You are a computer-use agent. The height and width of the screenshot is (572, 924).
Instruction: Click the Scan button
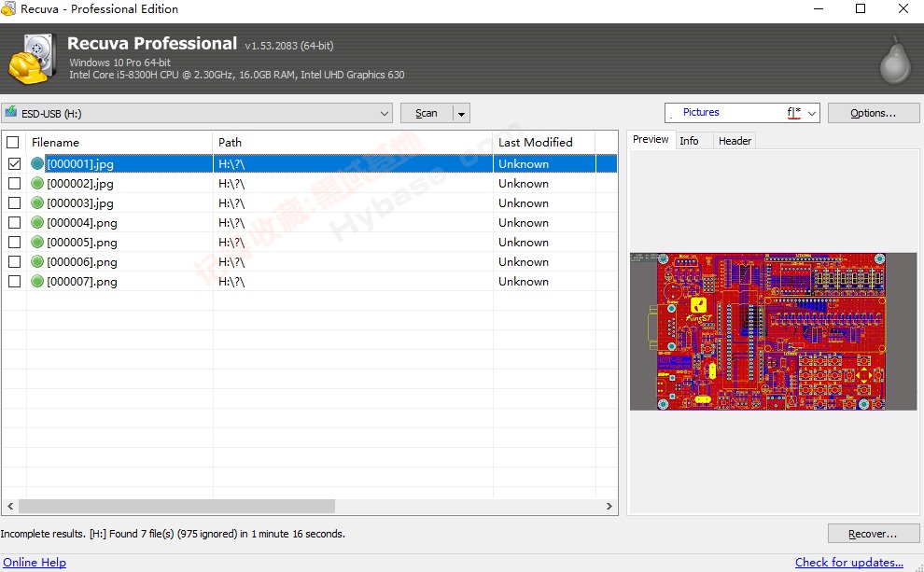point(427,113)
